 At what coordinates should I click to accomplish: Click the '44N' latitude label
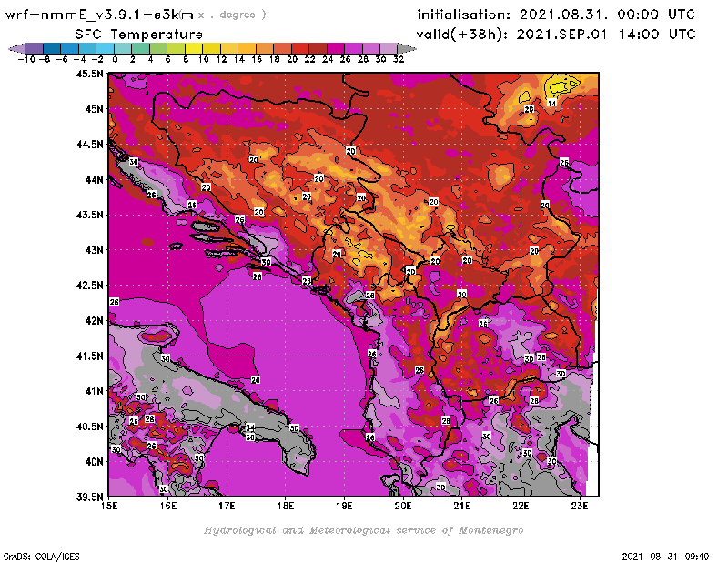[x=94, y=179]
